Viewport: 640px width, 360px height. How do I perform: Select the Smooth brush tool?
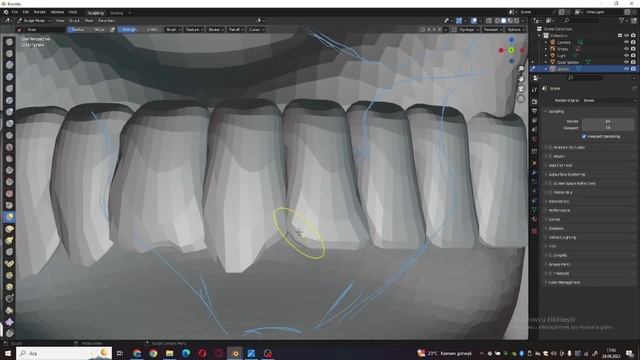click(9, 147)
